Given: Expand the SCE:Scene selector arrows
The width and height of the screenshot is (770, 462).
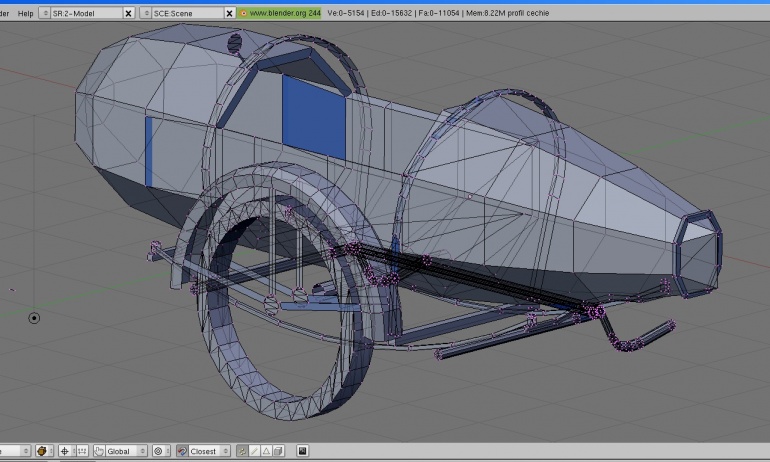Looking at the screenshot, I should pos(145,13).
